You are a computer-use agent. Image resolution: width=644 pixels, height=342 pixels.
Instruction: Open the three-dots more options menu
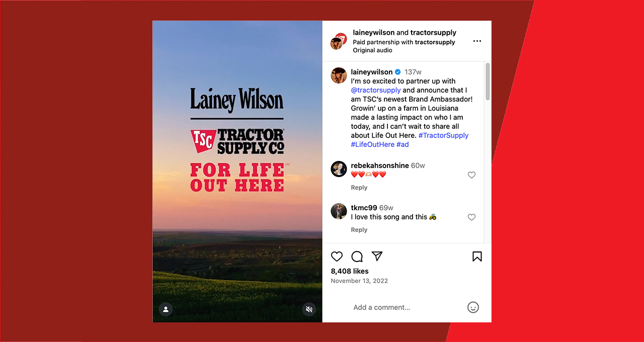[x=477, y=41]
